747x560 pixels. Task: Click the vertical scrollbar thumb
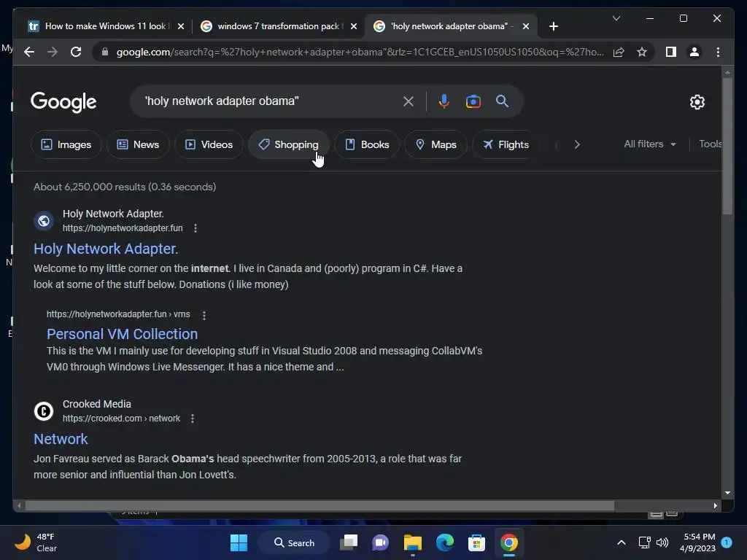click(727, 146)
